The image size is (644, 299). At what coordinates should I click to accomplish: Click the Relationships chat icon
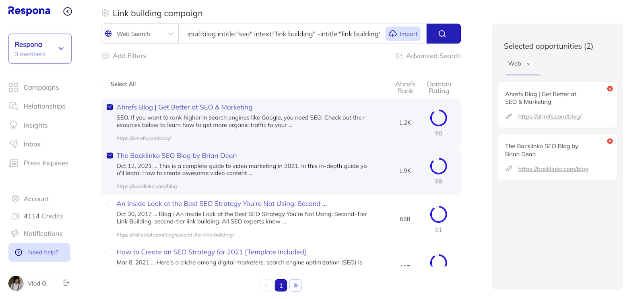coord(13,106)
